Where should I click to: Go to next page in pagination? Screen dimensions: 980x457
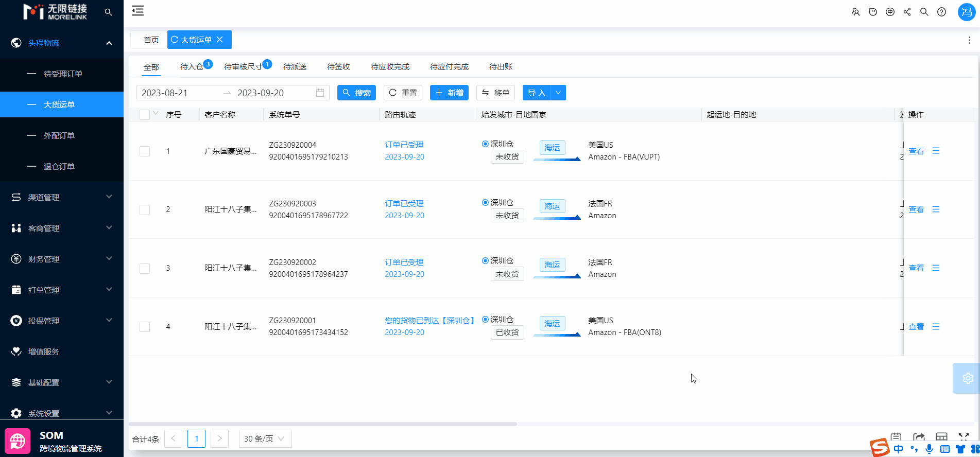click(219, 438)
